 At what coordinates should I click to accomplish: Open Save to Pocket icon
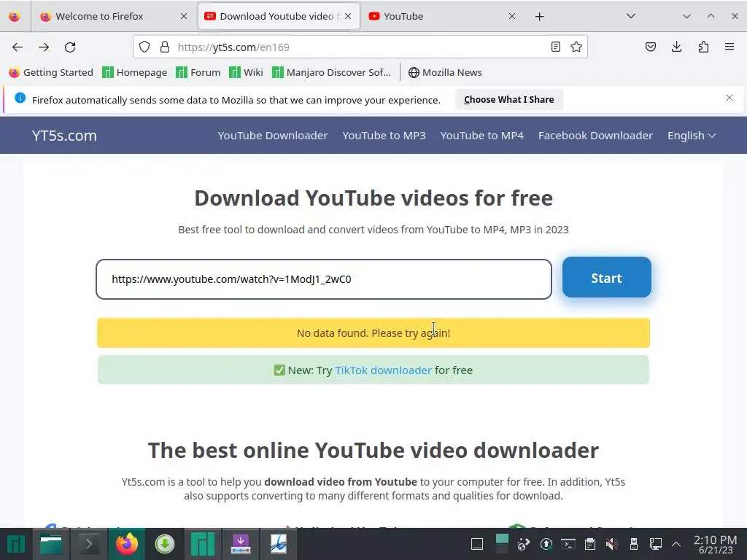tap(650, 47)
